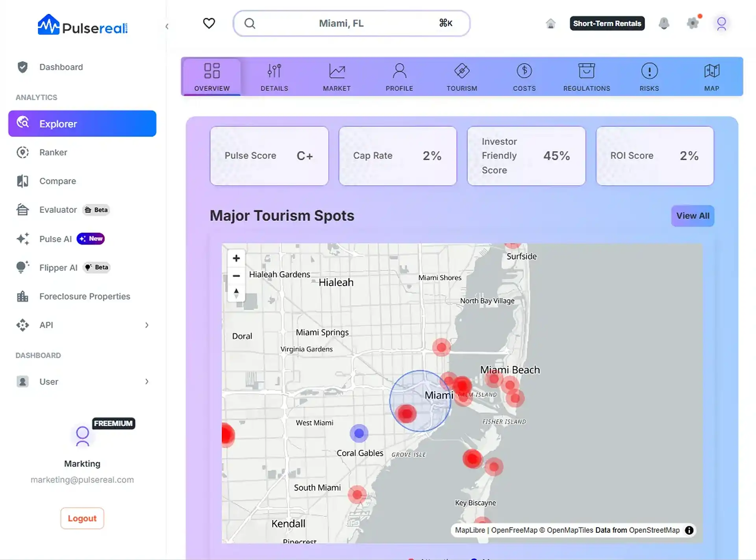The width and height of the screenshot is (756, 560).
Task: Zoom out on the map
Action: point(236,276)
